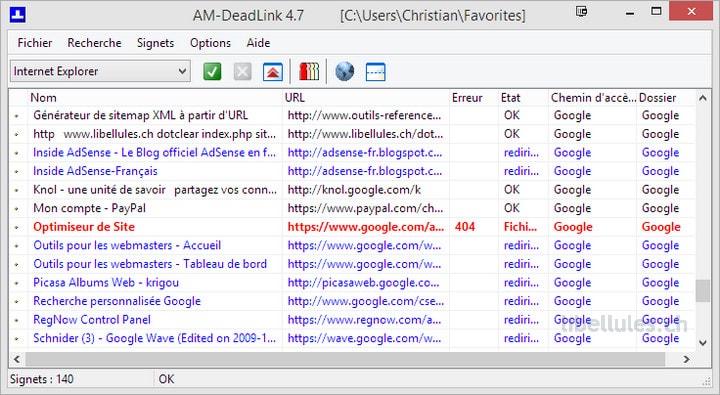720x395 pixels.
Task: Click the AM-DeadLink title bar app icon
Action: (17, 15)
